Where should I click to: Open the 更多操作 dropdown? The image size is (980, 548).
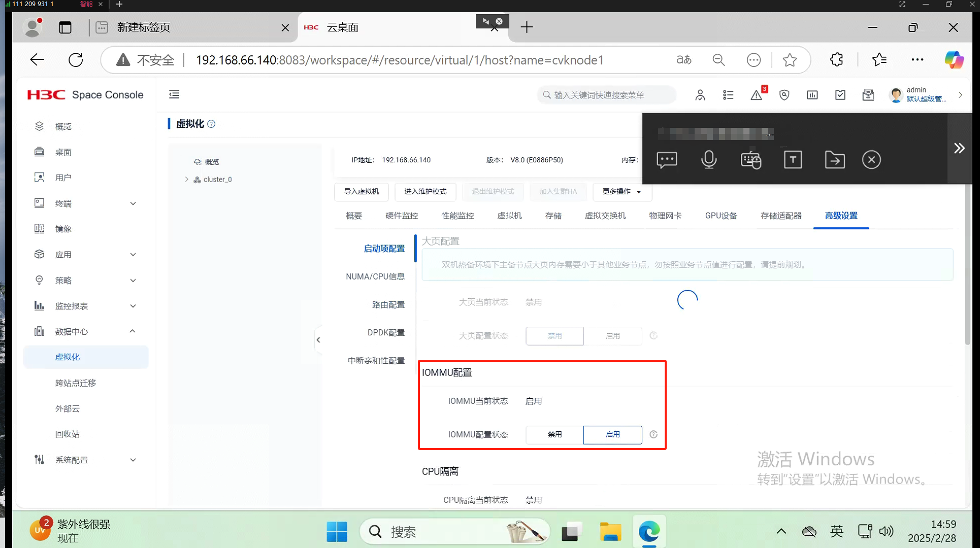tap(622, 191)
